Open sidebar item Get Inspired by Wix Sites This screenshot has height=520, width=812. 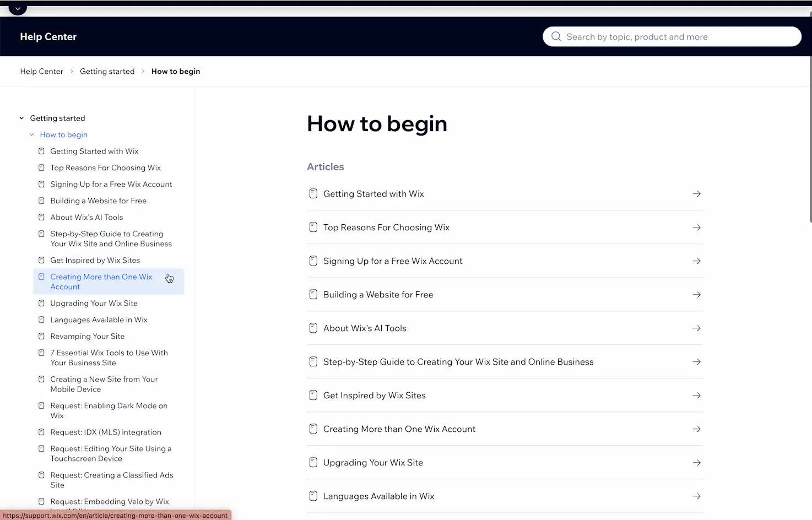coord(95,260)
